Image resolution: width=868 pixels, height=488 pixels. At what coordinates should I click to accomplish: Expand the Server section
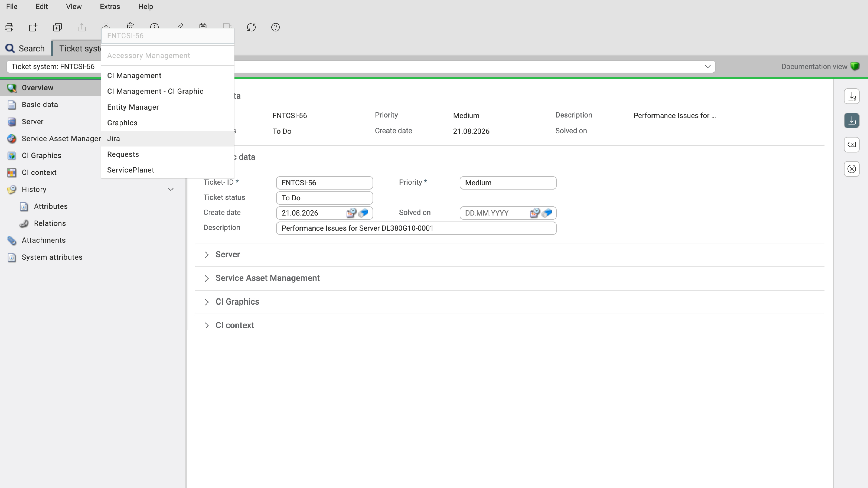coord(207,255)
